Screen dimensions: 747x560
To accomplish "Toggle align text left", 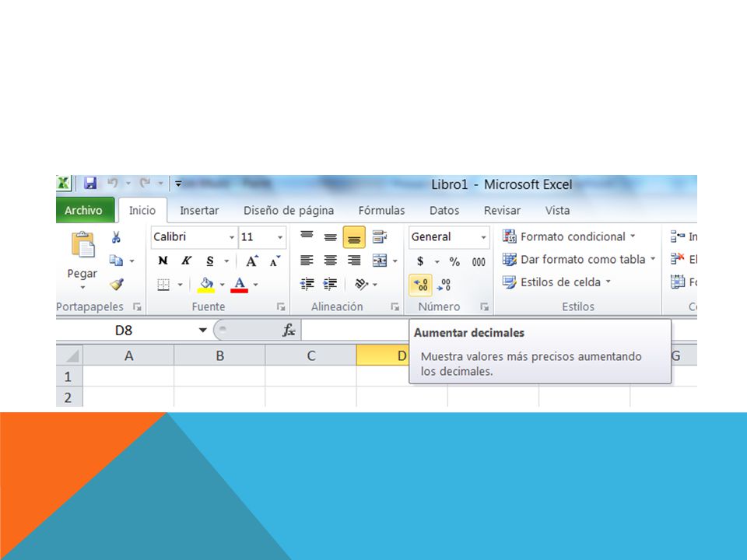I will (x=307, y=261).
